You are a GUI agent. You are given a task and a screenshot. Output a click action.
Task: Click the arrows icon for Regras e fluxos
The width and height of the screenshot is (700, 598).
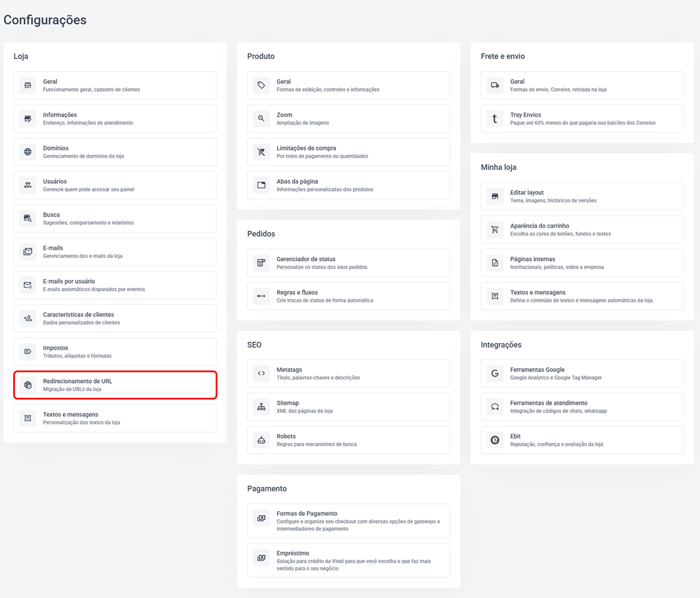click(261, 296)
